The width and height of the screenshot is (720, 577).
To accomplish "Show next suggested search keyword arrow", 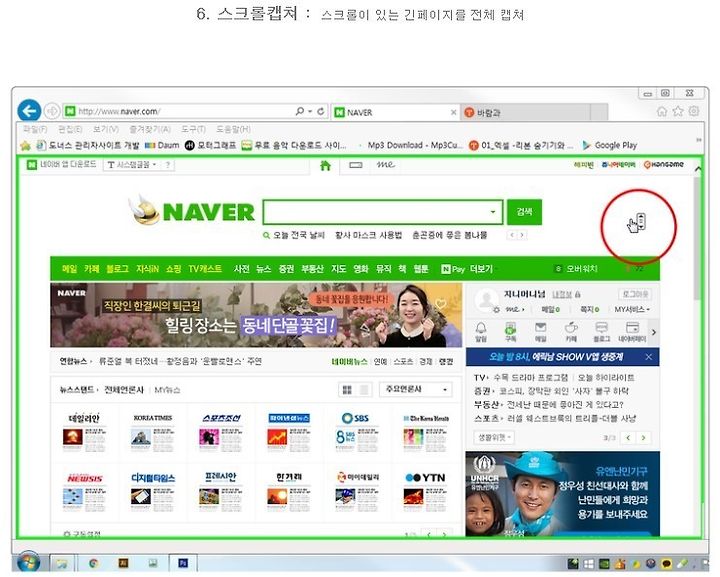I will pyautogui.click(x=522, y=235).
